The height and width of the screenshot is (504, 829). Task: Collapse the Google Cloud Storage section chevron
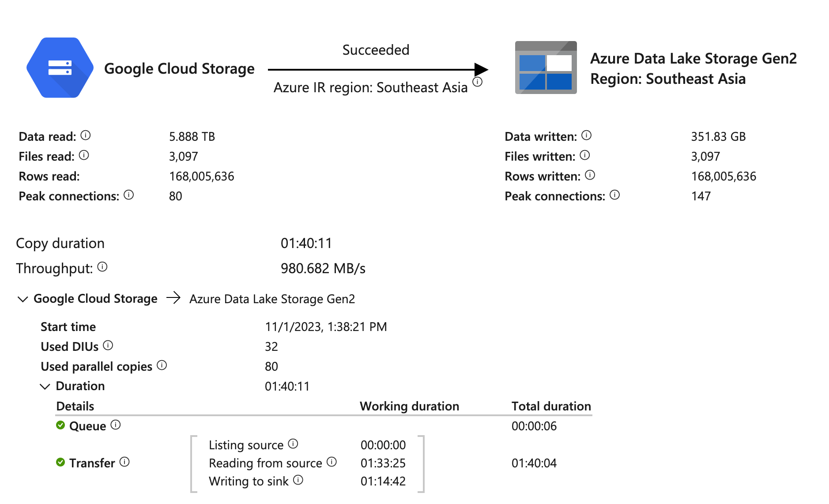pos(23,299)
